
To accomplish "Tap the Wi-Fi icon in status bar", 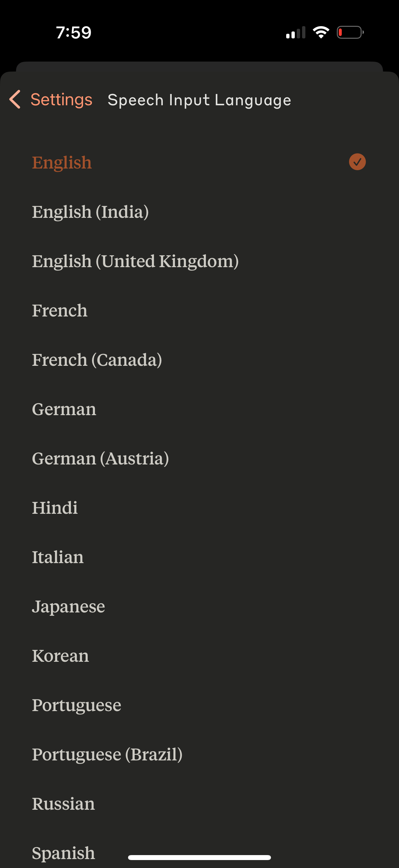I will [320, 31].
